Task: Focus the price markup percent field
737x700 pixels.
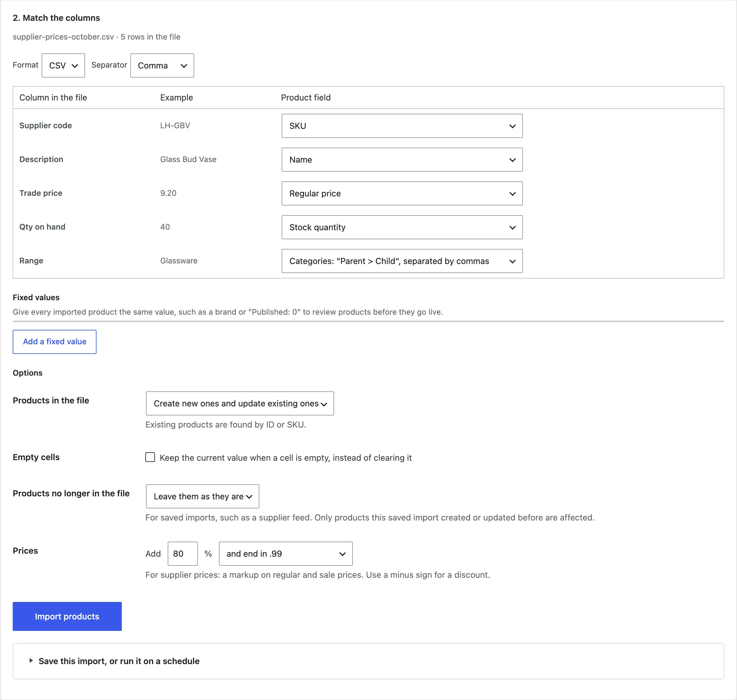Action: pos(182,553)
